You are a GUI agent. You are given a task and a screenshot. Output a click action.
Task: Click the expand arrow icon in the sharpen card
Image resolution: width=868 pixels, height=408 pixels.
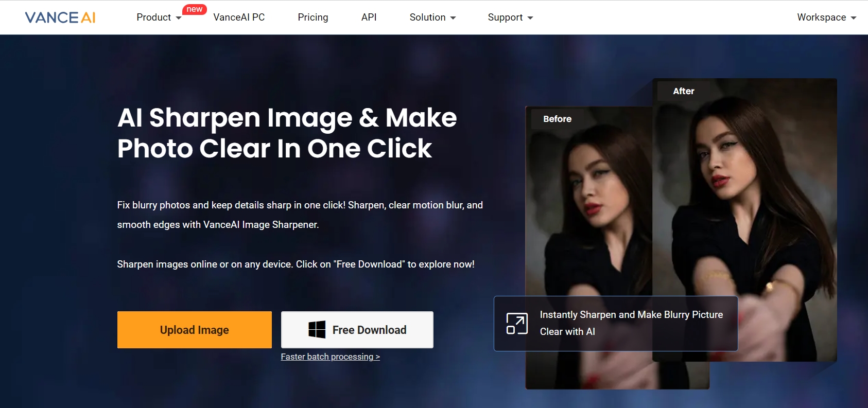pos(517,324)
